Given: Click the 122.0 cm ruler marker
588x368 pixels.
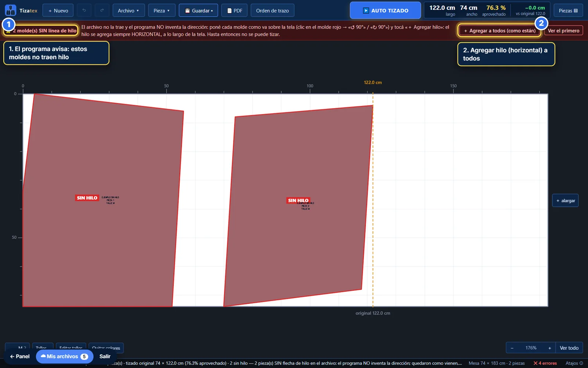Looking at the screenshot, I should 373,82.
